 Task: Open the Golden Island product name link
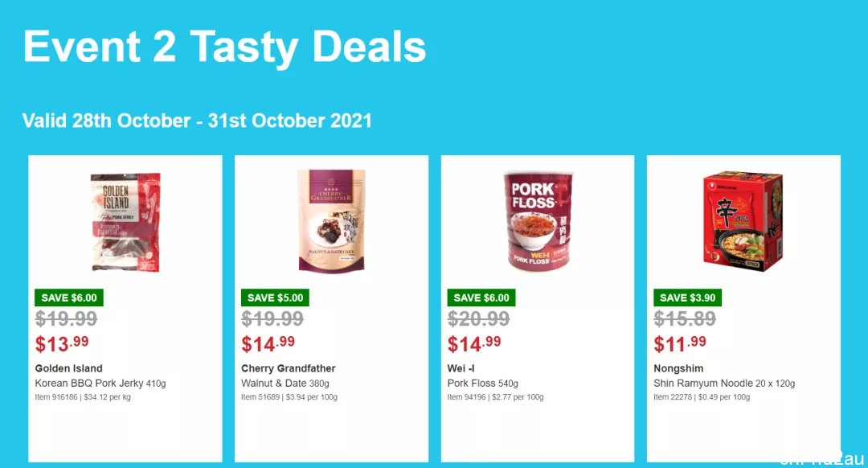coord(68,368)
